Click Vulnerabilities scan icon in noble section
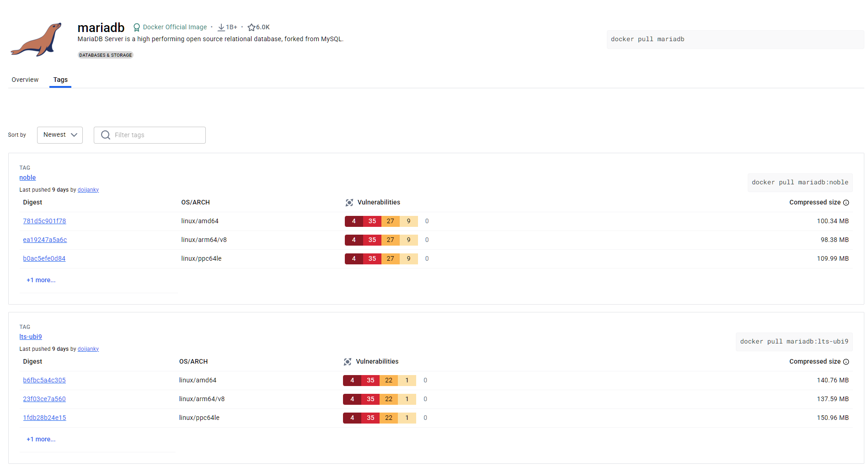This screenshot has height=467, width=868. coord(349,203)
